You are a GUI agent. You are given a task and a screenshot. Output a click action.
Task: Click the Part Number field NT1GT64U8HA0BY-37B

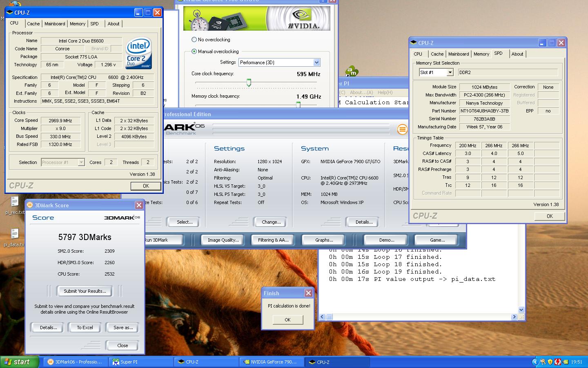point(484,111)
